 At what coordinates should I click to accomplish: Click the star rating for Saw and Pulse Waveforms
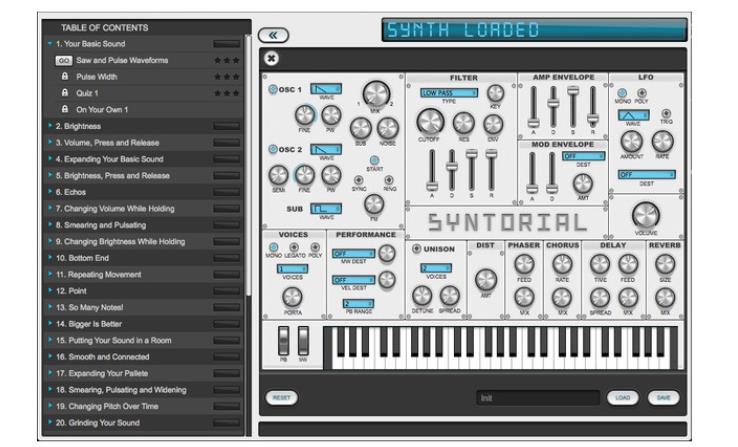[x=226, y=60]
